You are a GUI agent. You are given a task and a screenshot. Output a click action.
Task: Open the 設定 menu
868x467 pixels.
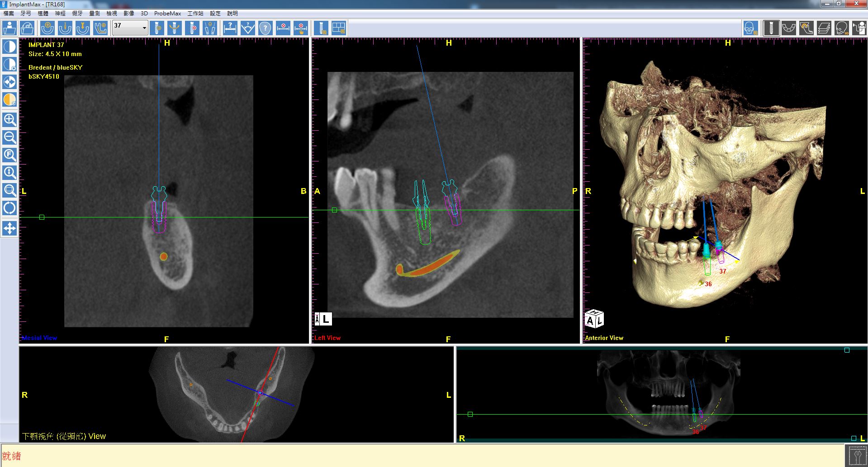tap(215, 14)
